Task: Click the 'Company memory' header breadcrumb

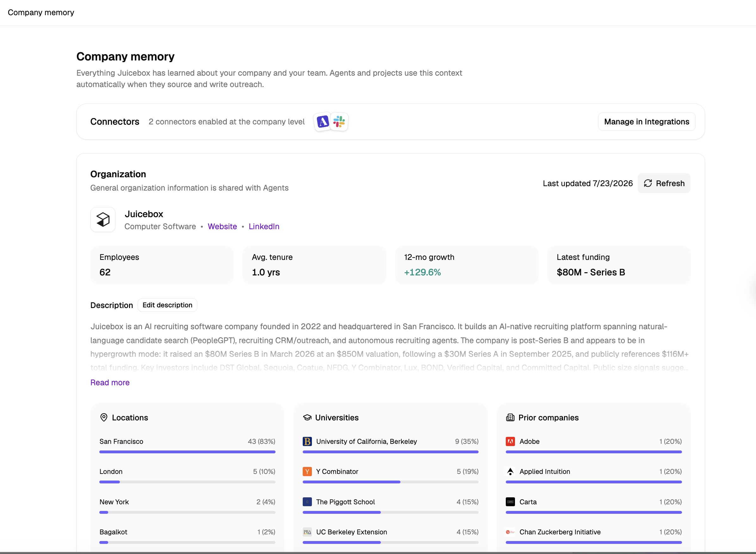Action: 41,12
